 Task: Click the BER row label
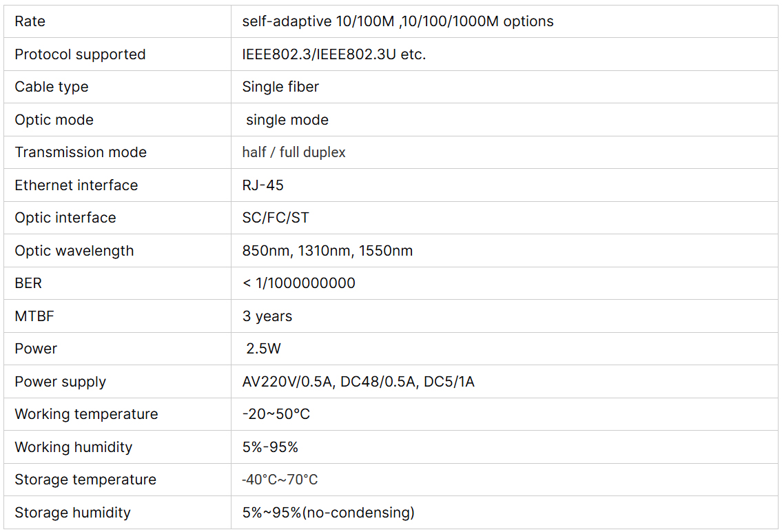(28, 283)
